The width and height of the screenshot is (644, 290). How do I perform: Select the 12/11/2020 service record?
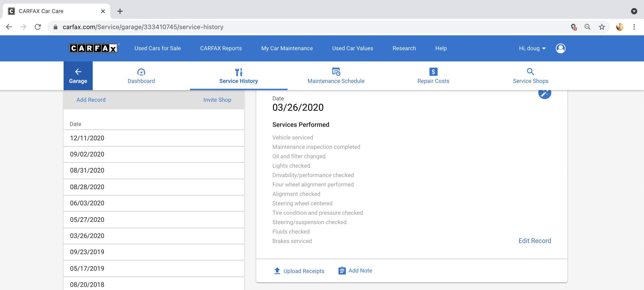[154, 138]
